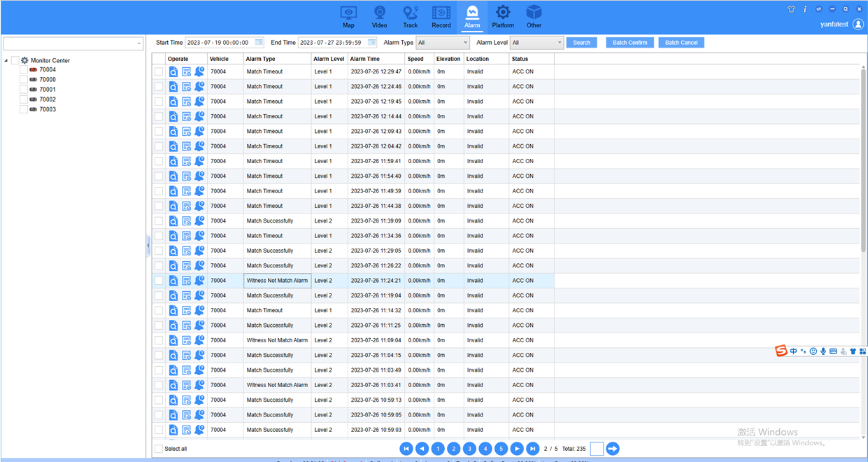The image size is (868, 462).
Task: Click the Search button
Action: tap(582, 43)
